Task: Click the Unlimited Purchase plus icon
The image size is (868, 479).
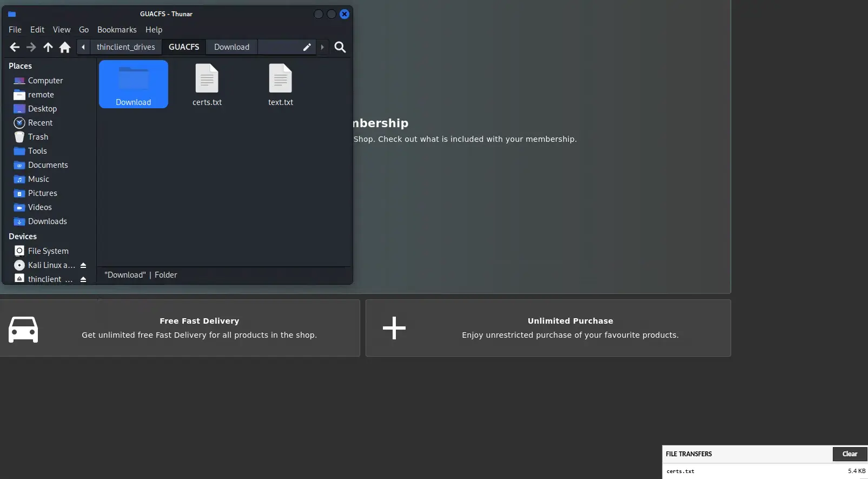Action: 394,328
